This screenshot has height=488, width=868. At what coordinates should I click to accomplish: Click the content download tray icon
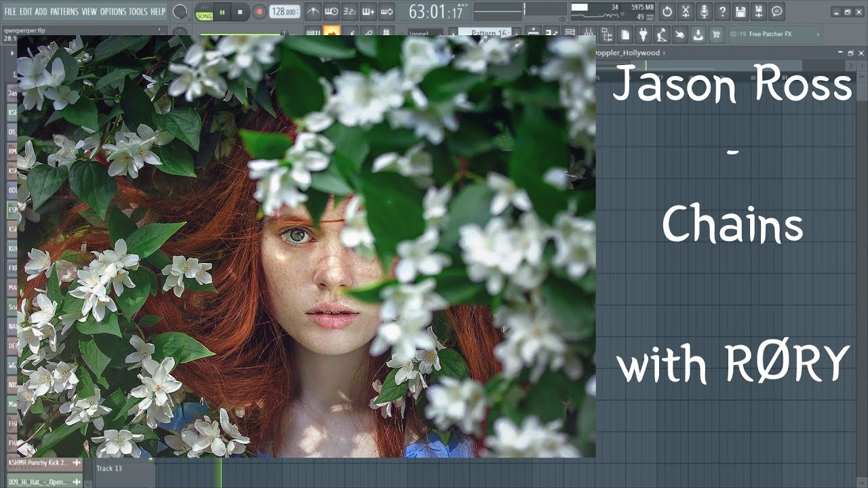coord(698,33)
